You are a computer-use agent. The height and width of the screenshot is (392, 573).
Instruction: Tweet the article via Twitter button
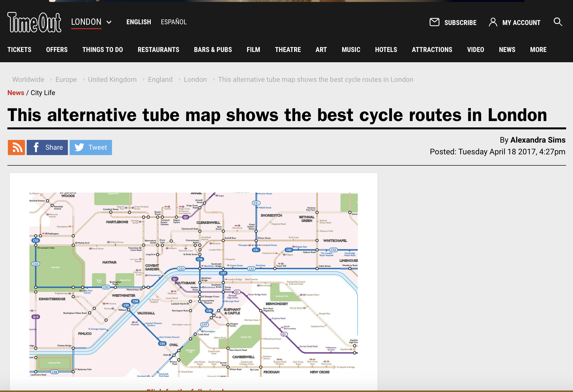click(90, 147)
